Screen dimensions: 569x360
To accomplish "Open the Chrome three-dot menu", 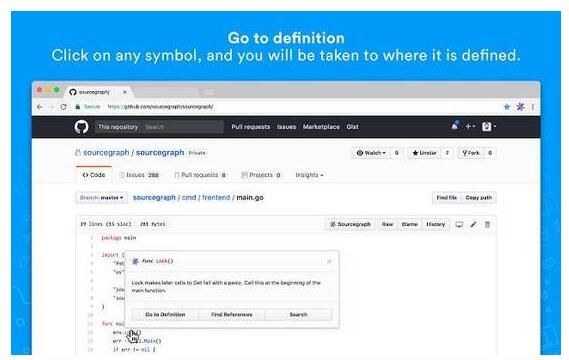I will point(533,107).
